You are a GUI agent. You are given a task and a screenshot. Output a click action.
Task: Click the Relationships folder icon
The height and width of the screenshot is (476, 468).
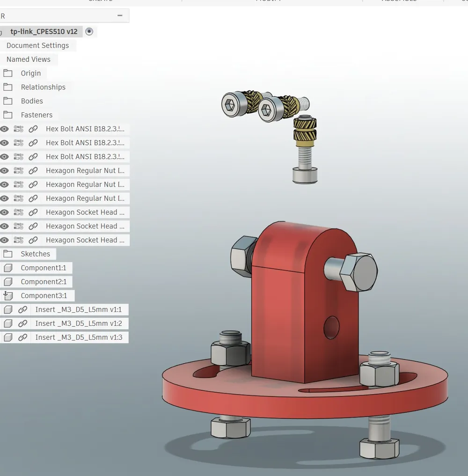click(x=8, y=87)
